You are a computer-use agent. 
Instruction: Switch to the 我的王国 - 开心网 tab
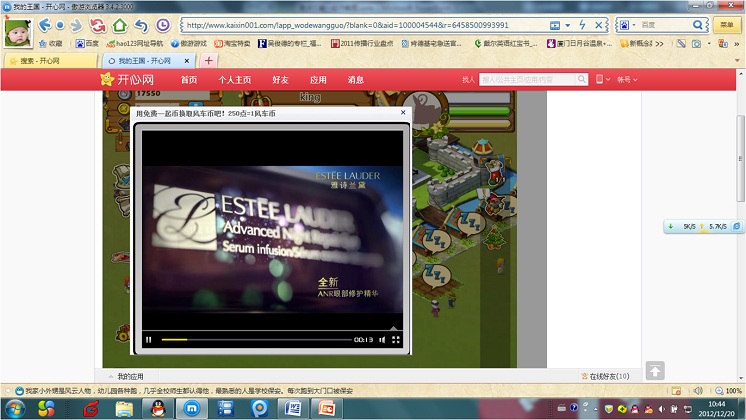(x=149, y=61)
